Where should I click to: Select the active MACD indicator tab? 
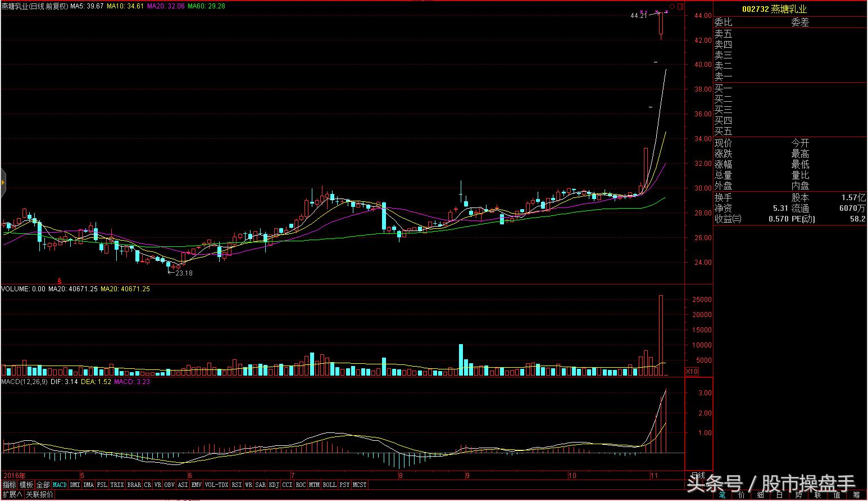(x=60, y=485)
